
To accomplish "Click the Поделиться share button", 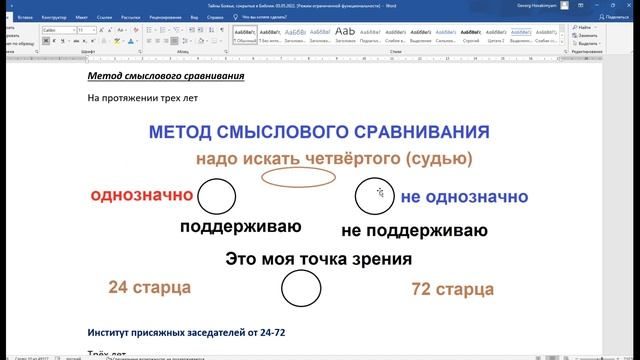I will pos(614,17).
